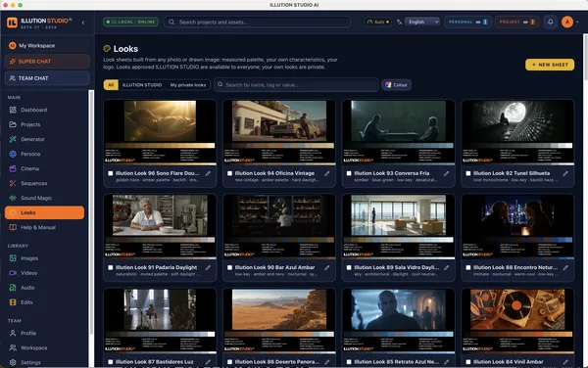Edit Illution Look 94 Oficina Vintage pencil
This screenshot has height=368, width=588.
[x=327, y=173]
